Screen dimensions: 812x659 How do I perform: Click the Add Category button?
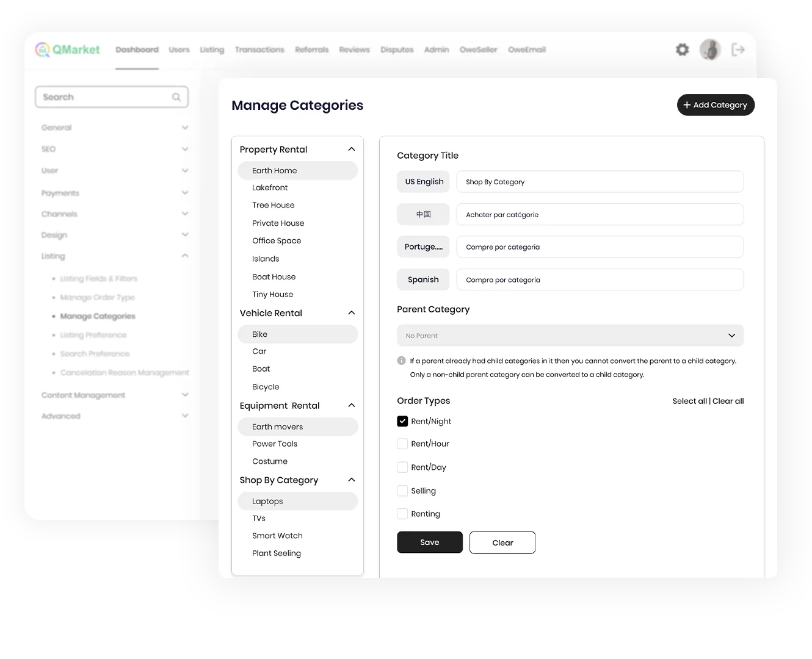[716, 105]
